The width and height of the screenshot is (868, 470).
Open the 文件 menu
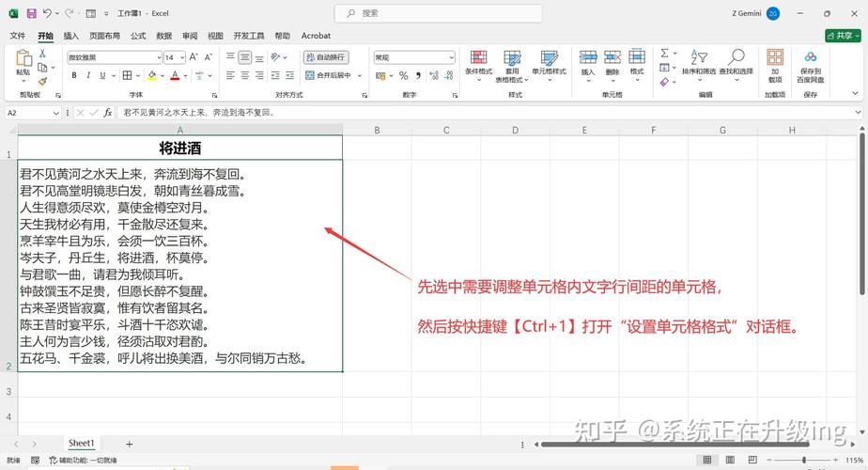17,36
